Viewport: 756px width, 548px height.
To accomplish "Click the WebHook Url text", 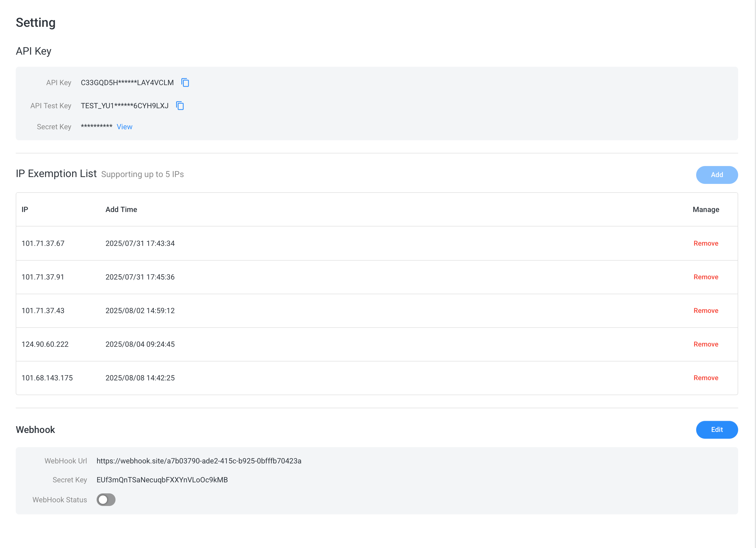I will point(199,461).
